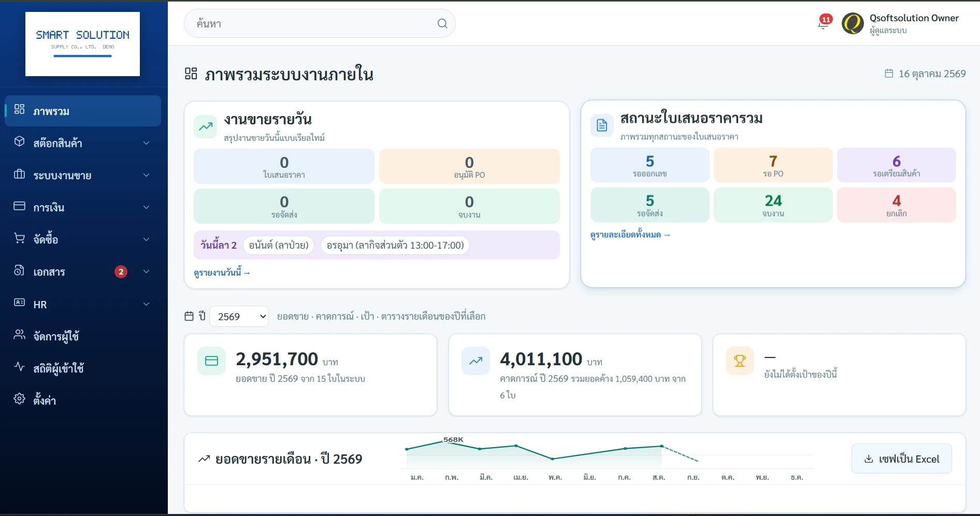Click the จัดซื้อ shopping cart icon
This screenshot has height=516, width=980.
pos(19,238)
